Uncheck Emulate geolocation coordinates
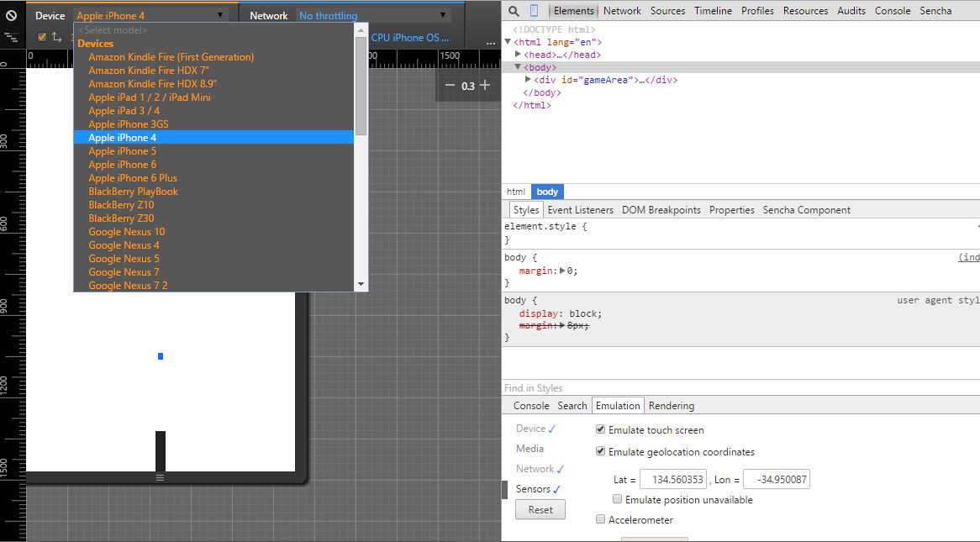 pos(601,451)
